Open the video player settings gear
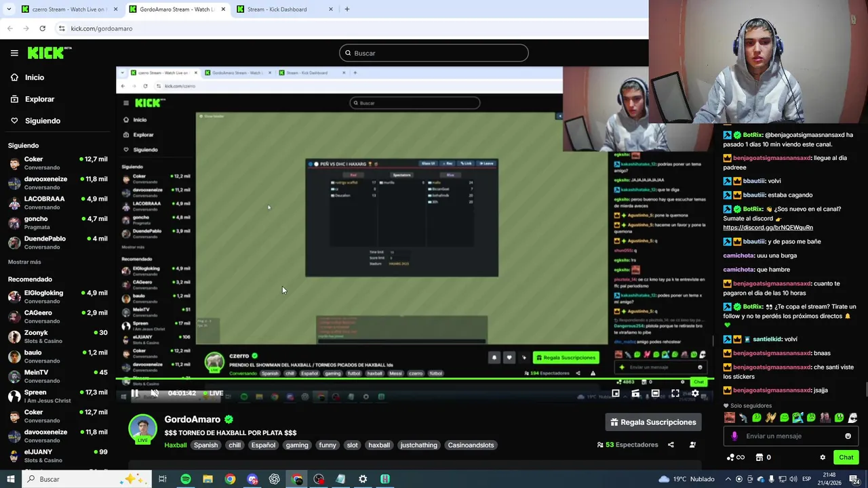868x488 pixels. click(695, 393)
